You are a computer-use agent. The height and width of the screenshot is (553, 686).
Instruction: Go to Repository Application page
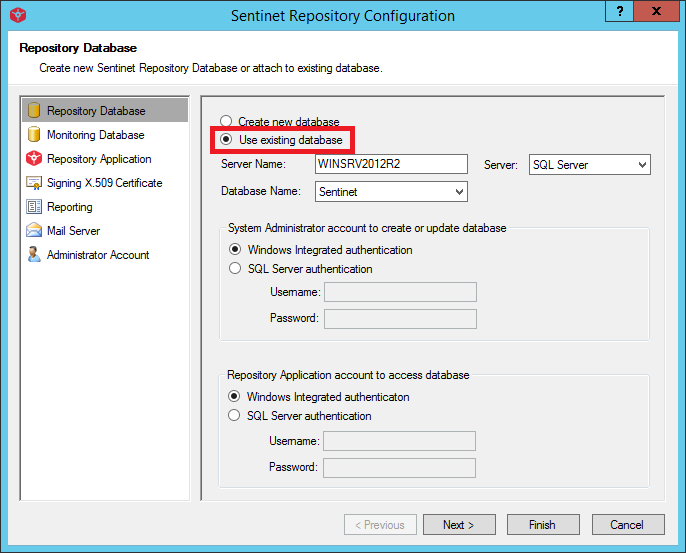105,158
